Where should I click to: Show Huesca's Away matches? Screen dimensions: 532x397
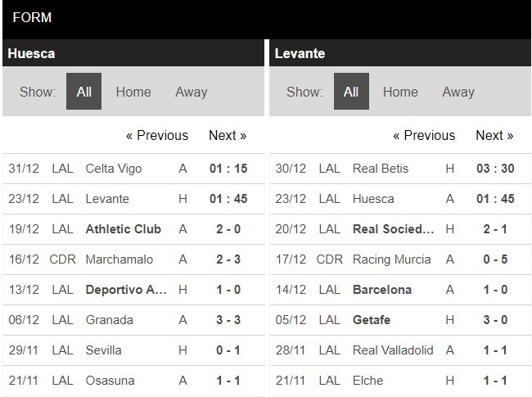click(191, 92)
